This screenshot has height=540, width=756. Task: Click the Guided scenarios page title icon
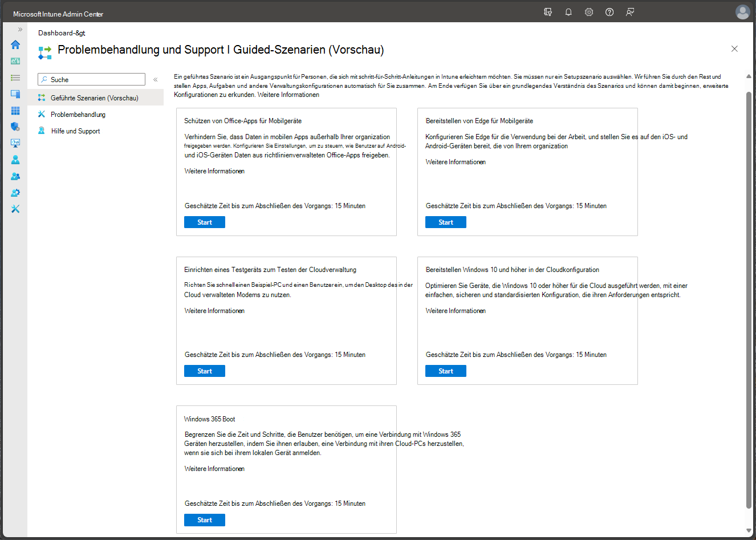[44, 52]
